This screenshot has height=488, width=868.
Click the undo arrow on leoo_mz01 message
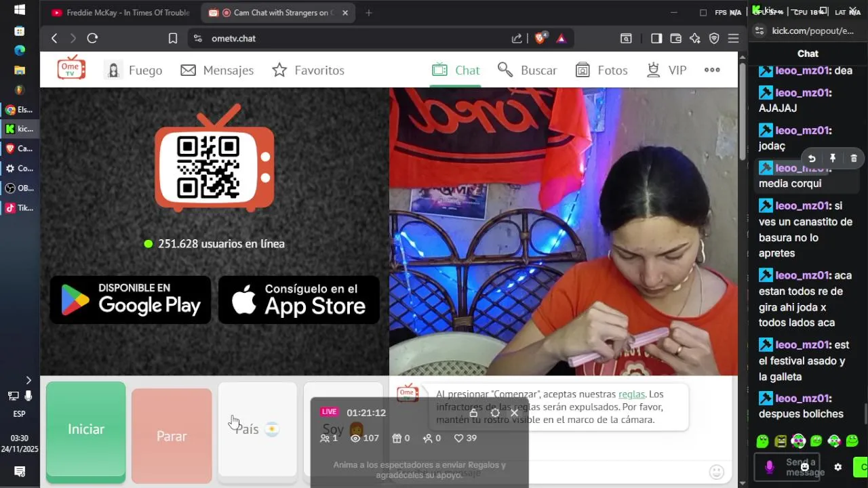coord(812,158)
